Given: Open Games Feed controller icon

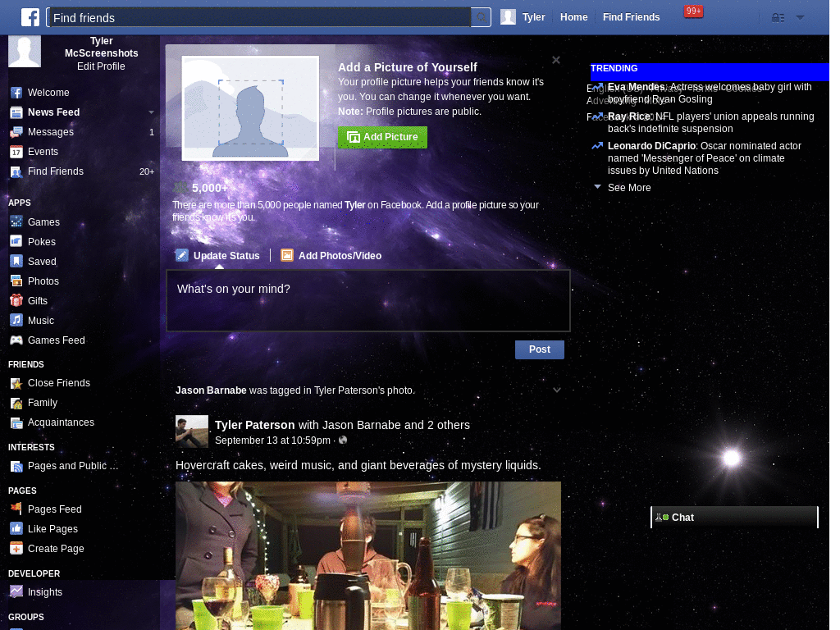Looking at the screenshot, I should 16,340.
